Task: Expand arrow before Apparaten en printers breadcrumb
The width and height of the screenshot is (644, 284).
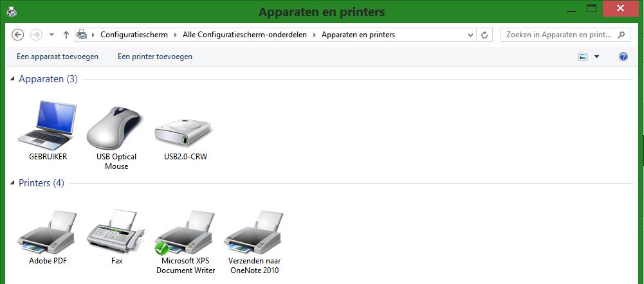Action: 315,35
